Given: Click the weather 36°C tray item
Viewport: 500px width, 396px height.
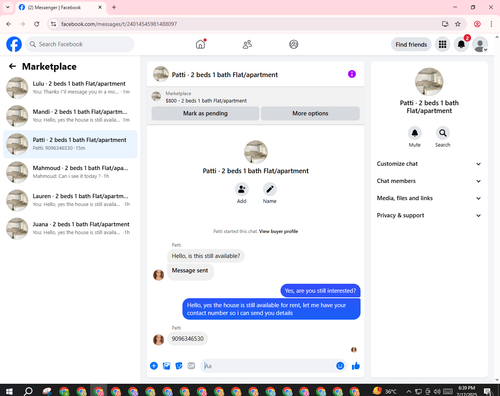Looking at the screenshot, I should tap(385, 391).
